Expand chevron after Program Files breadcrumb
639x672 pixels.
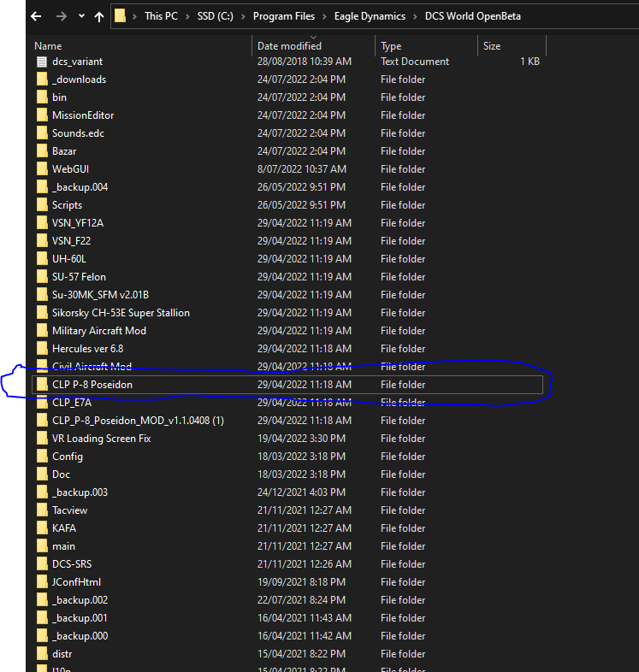tap(325, 16)
